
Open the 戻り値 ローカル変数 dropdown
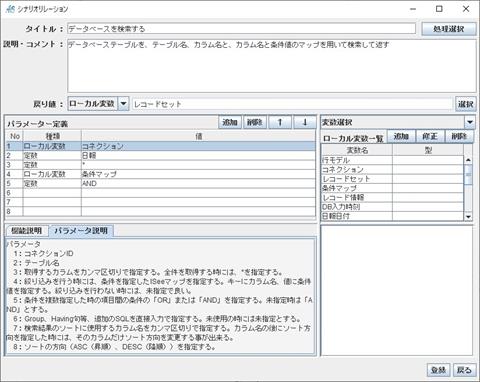click(124, 104)
